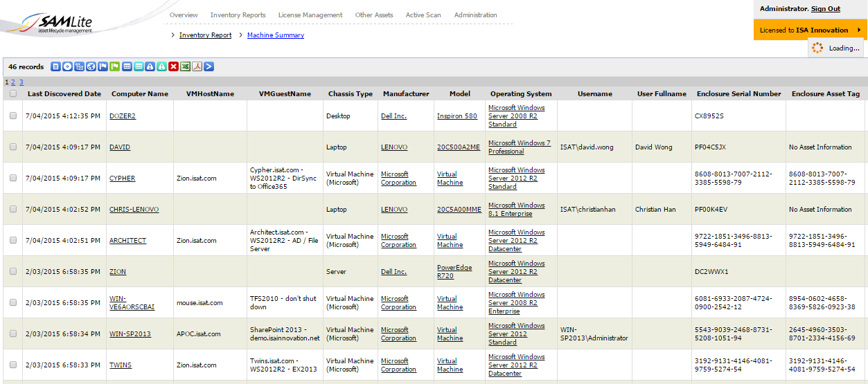Image resolution: width=868 pixels, height=384 pixels.
Task: Click Microsoft Windows 7 Professional link
Action: 520,147
